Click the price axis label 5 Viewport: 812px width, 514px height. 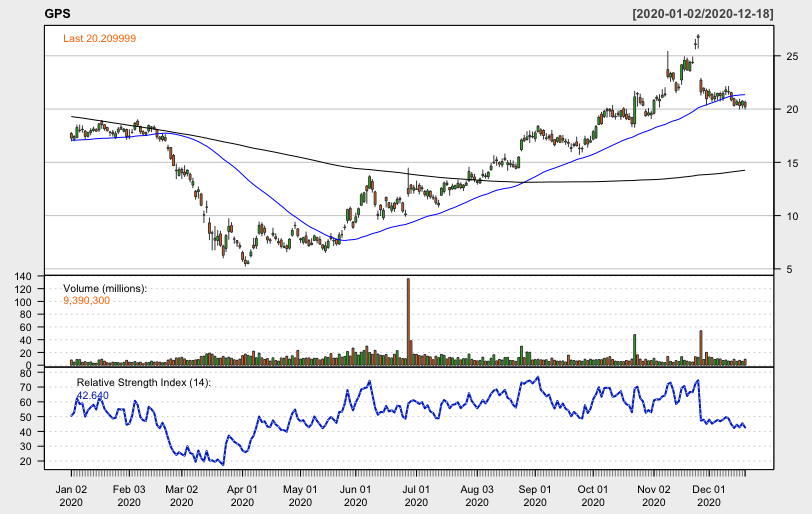[x=789, y=269]
